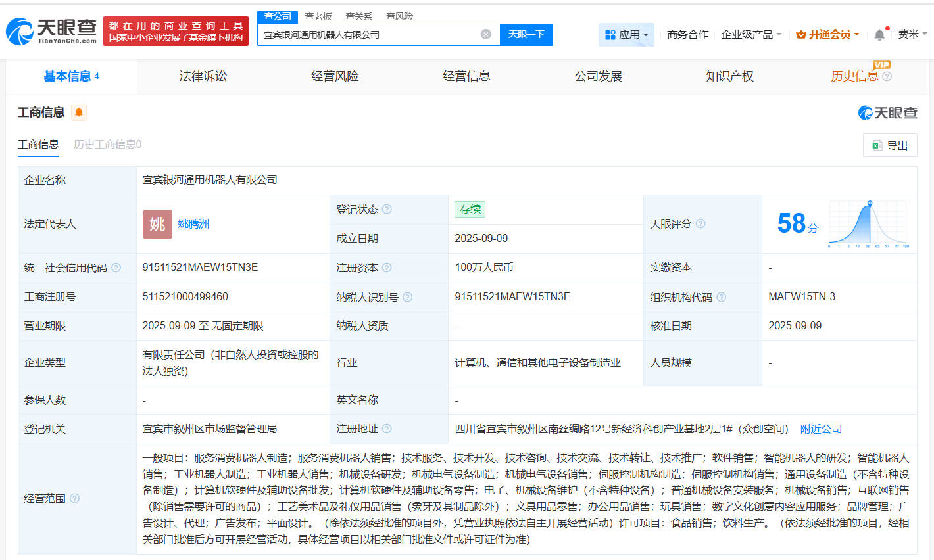Open the 应用 dropdown
934x560 pixels.
click(x=625, y=34)
